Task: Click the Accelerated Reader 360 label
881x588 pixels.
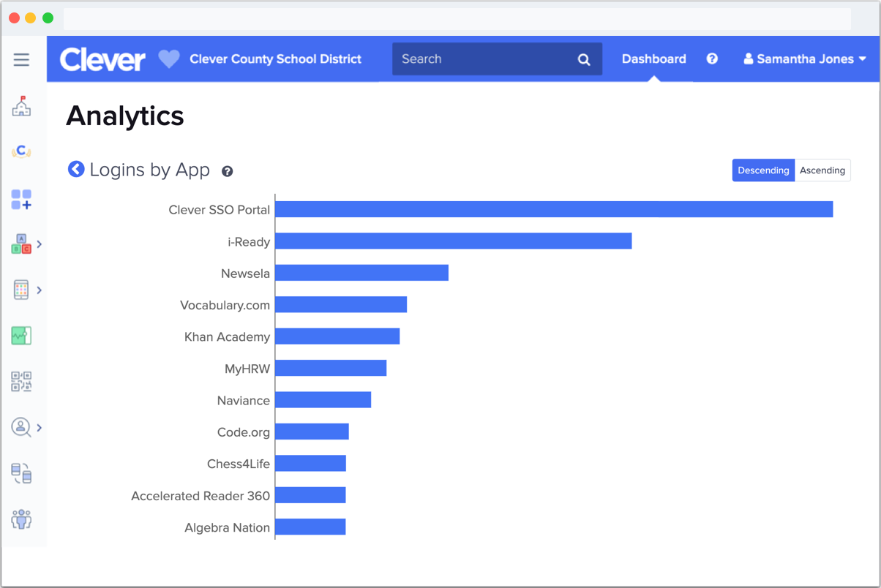Action: point(200,496)
